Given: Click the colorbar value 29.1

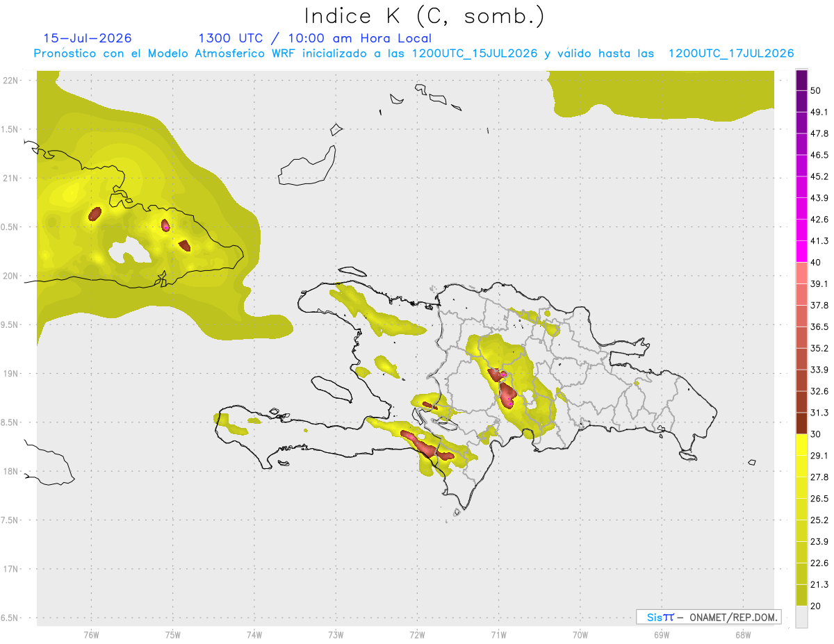Looking at the screenshot, I should [x=819, y=456].
